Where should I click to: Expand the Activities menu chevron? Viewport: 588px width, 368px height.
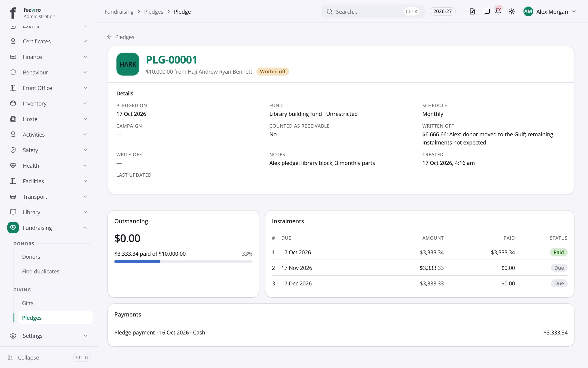click(x=85, y=135)
